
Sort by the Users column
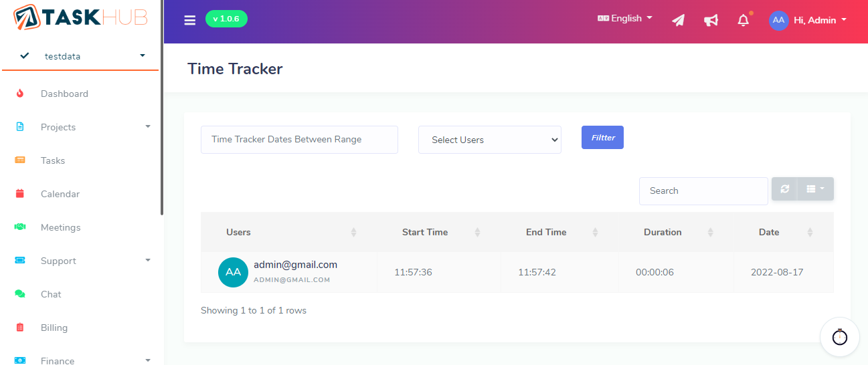click(x=288, y=232)
